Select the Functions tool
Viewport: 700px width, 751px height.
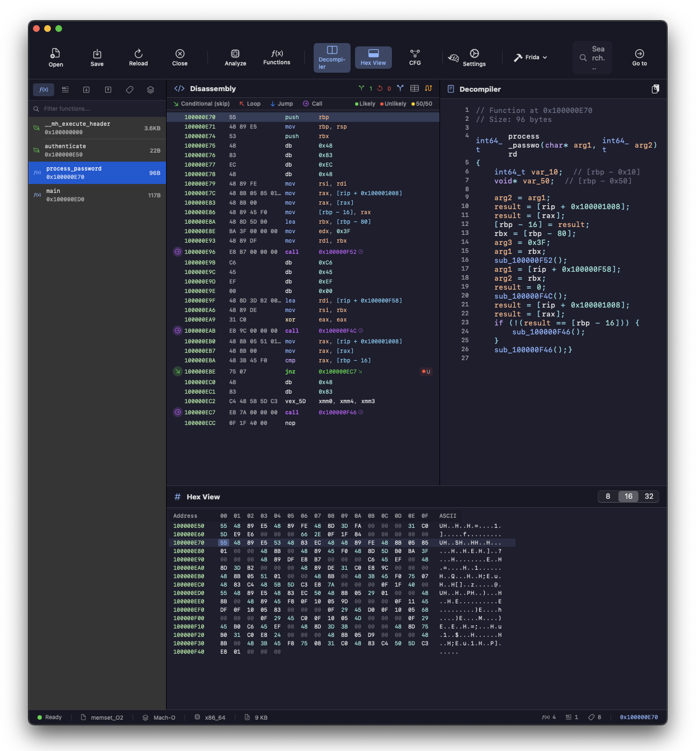point(277,58)
